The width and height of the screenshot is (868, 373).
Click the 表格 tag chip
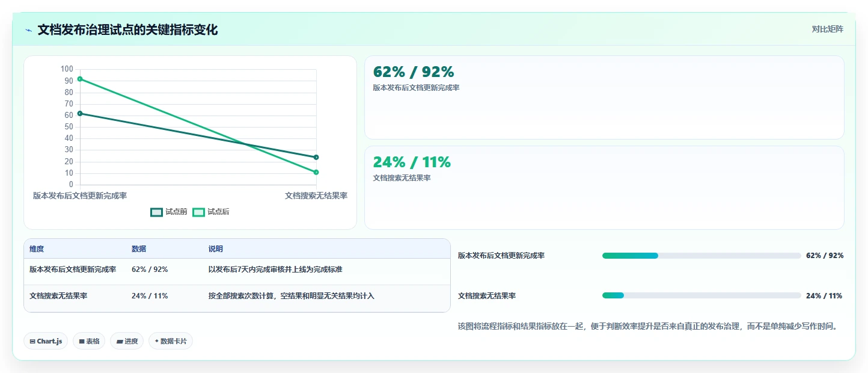(89, 341)
